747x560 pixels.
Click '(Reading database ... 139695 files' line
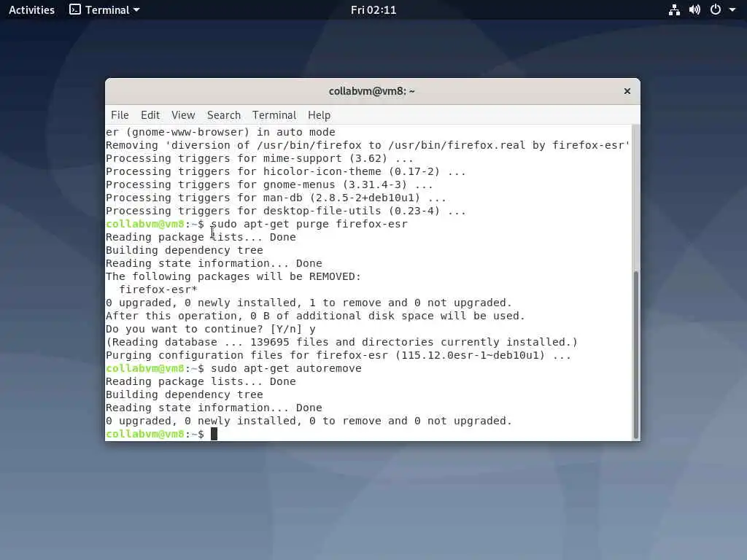tap(341, 342)
